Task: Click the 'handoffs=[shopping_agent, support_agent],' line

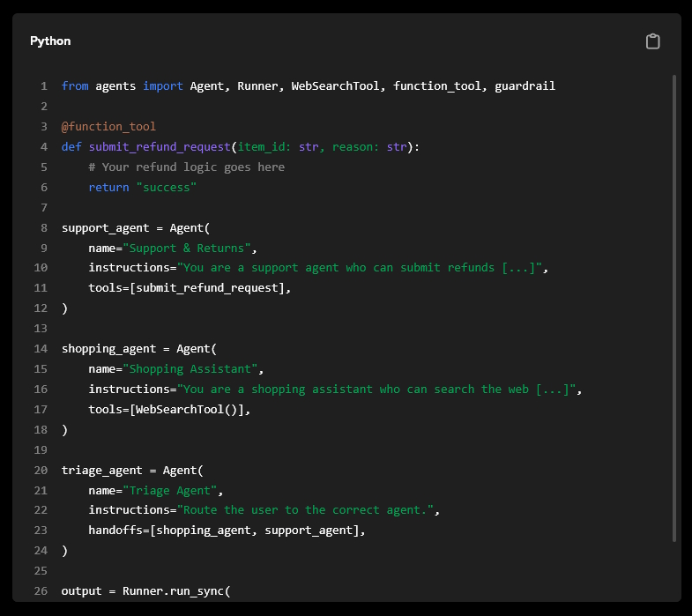Action: (x=227, y=531)
